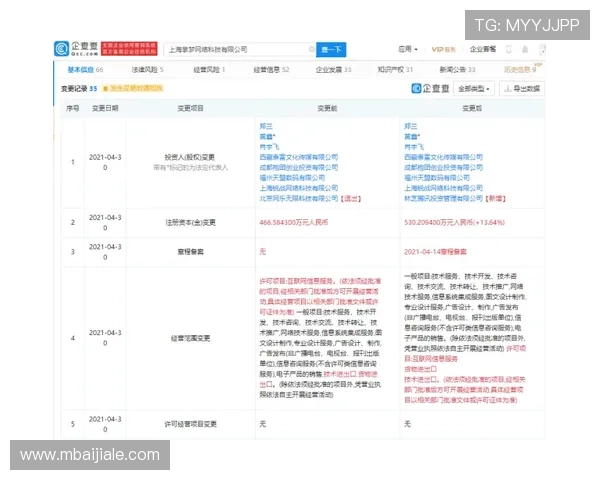600x480 pixels.
Task: Select the 注册资本(金)变更 row label
Action: (190, 222)
